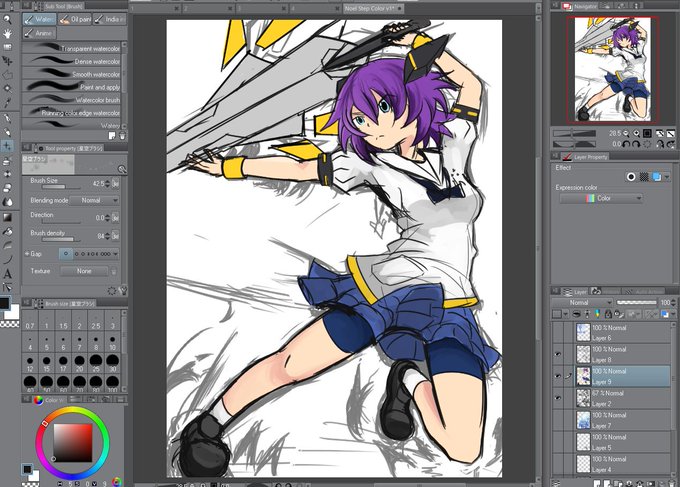Show Layer 7 via its visibility box
Screen dimensions: 680x487
558,420
